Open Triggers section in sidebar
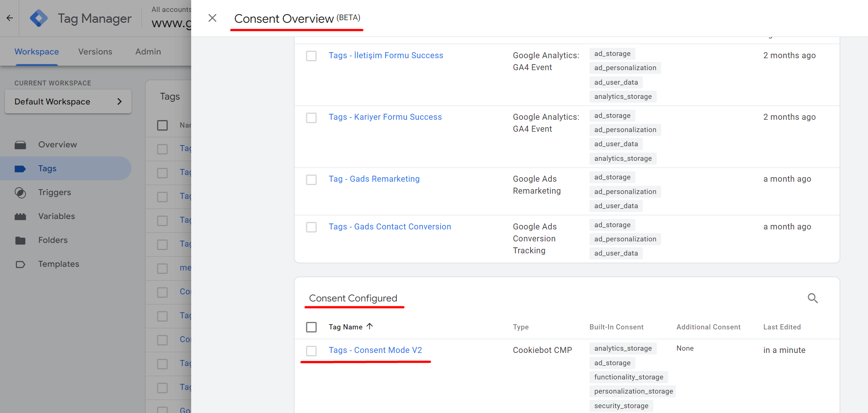 (x=54, y=192)
